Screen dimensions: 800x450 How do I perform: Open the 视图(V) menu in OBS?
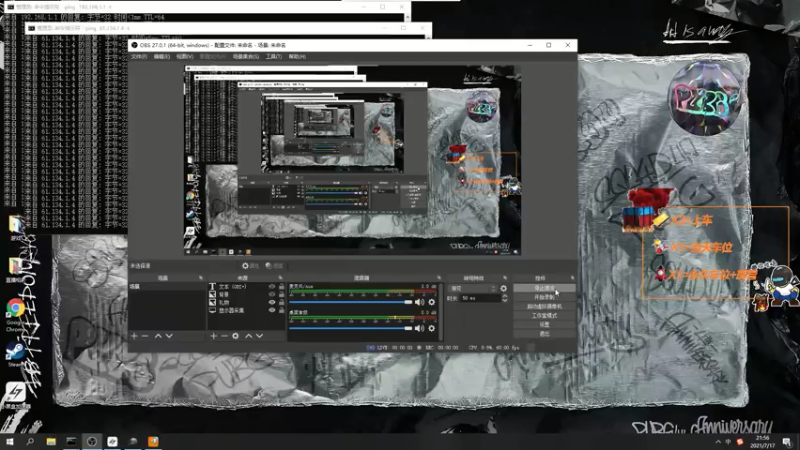click(x=185, y=57)
